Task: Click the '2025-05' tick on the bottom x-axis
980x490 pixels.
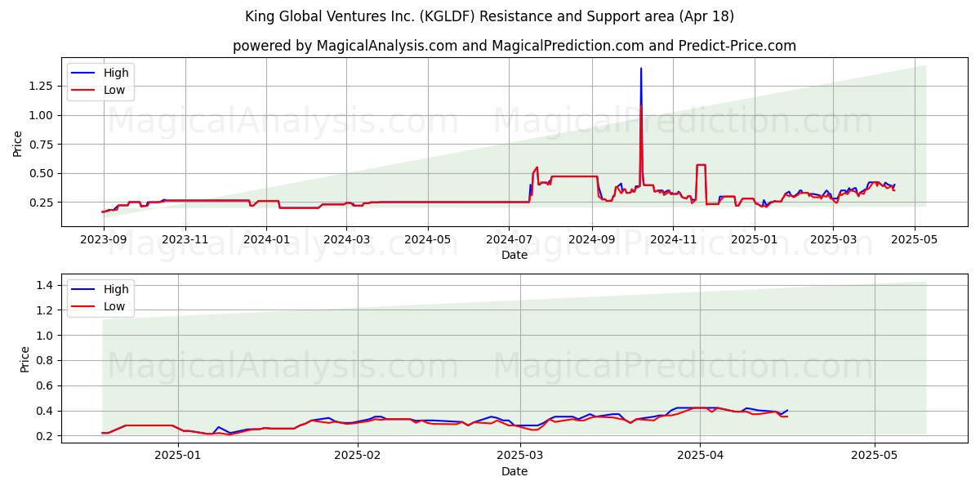Action: point(875,456)
